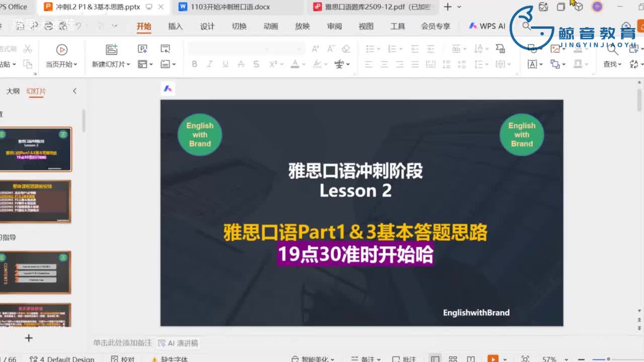Screen dimensions: 644x362
Task: Toggle Strikethrough S formatting
Action: pyautogui.click(x=256, y=64)
